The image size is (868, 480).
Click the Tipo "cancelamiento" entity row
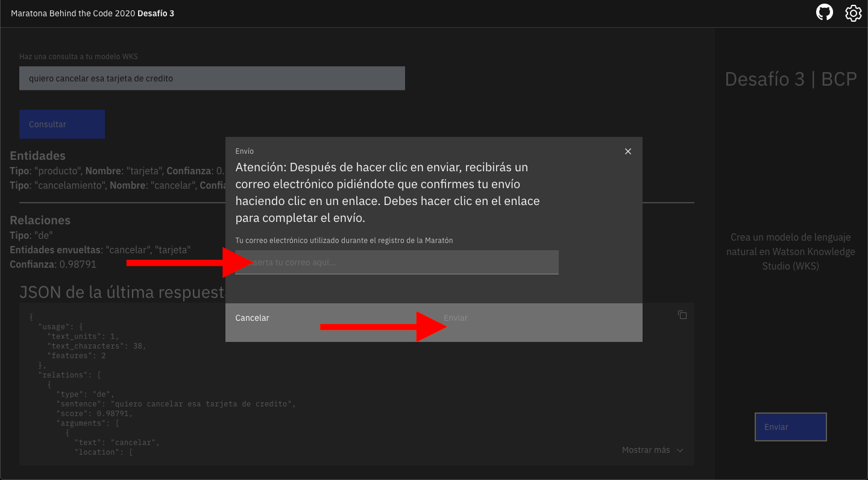tap(118, 186)
